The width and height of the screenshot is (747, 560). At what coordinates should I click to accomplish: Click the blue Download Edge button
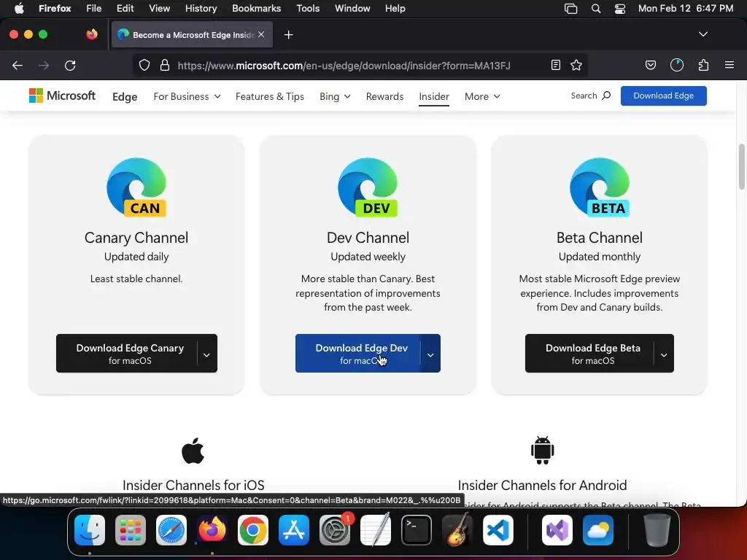click(x=664, y=96)
